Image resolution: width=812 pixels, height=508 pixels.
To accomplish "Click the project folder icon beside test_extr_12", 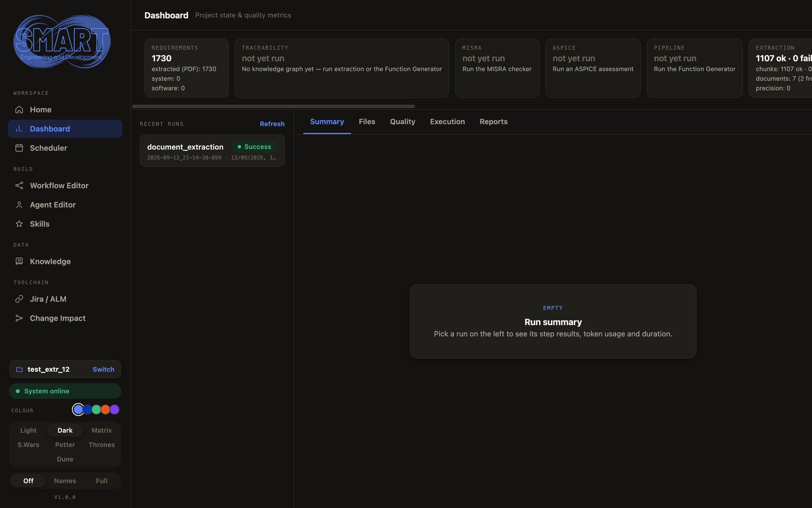I will [x=19, y=369].
